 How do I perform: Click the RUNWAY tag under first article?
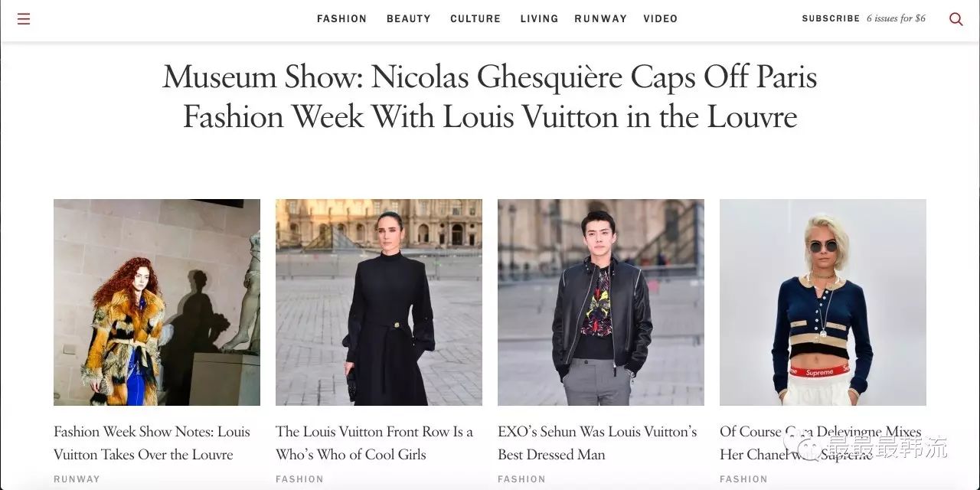tap(77, 479)
